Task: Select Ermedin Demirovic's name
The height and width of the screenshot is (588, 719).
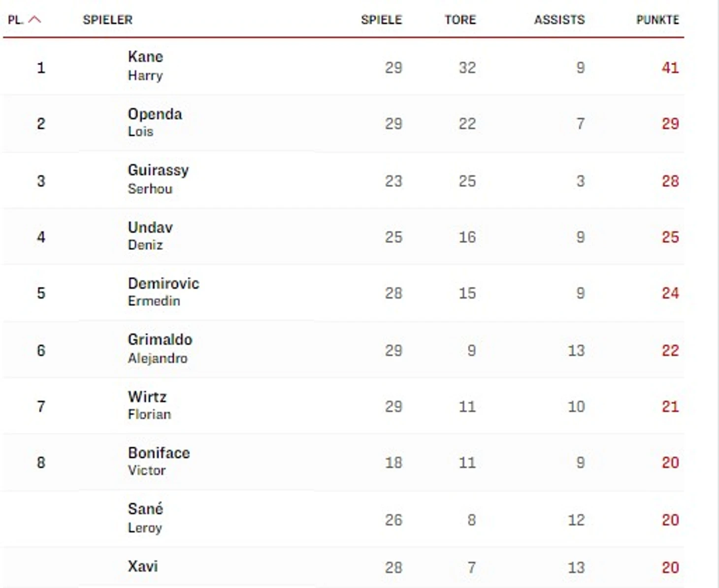Action: pyautogui.click(x=163, y=292)
